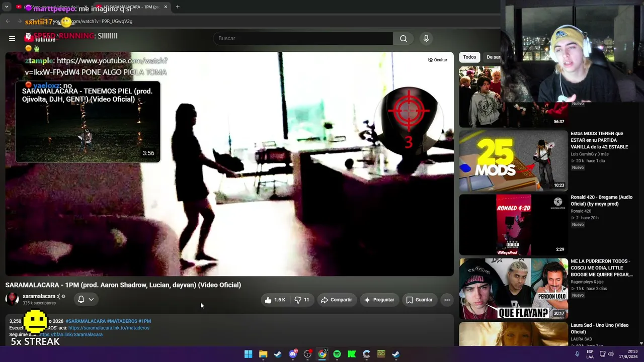Select the Todos filter chip
Image resolution: width=644 pixels, height=362 pixels.
click(469, 57)
